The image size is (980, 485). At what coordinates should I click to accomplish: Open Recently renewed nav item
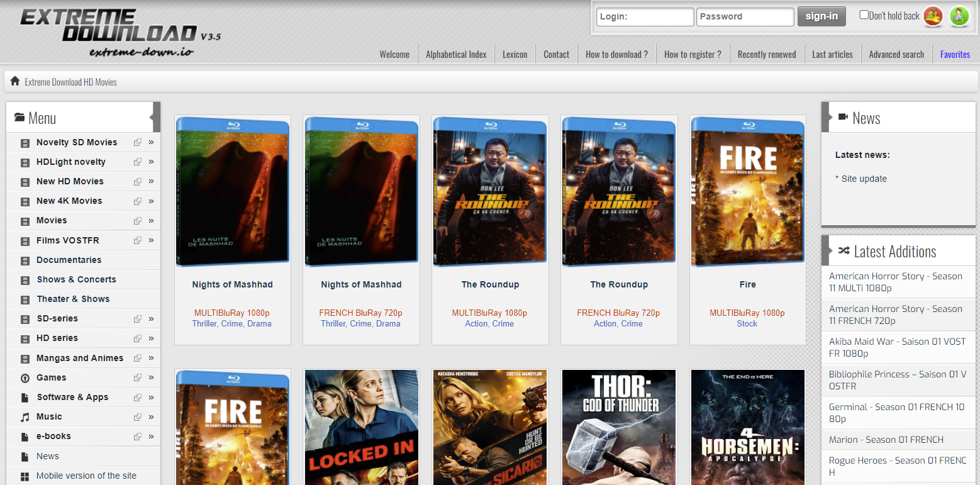(x=767, y=54)
